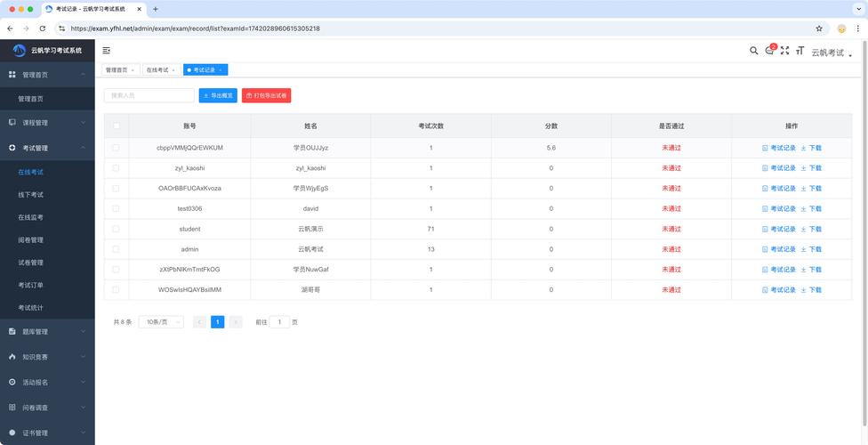This screenshot has width=868, height=445.
Task: Click the 云帆学习考试系统 logo icon
Action: tap(20, 51)
